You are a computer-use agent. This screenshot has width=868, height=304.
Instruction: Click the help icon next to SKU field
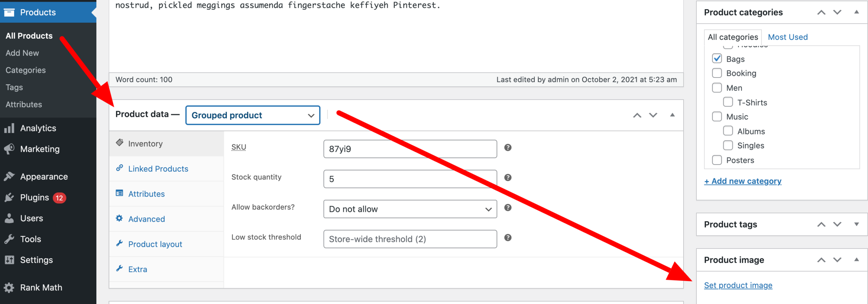click(508, 148)
